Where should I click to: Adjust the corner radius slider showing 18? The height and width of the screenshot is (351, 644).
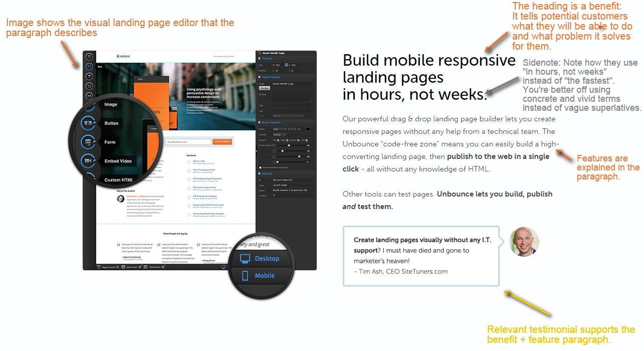click(282, 150)
